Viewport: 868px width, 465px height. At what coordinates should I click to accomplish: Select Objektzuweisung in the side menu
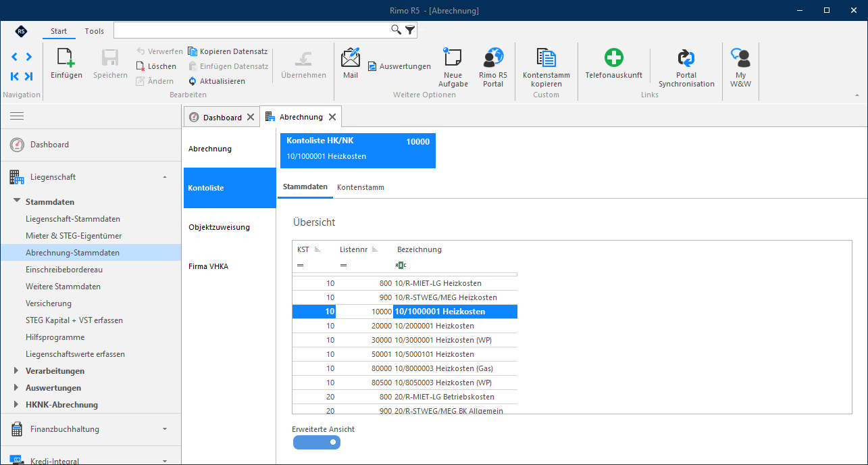tap(230, 227)
